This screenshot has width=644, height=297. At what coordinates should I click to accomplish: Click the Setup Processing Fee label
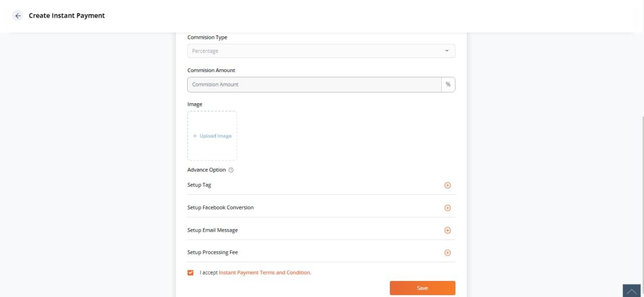[x=212, y=252]
